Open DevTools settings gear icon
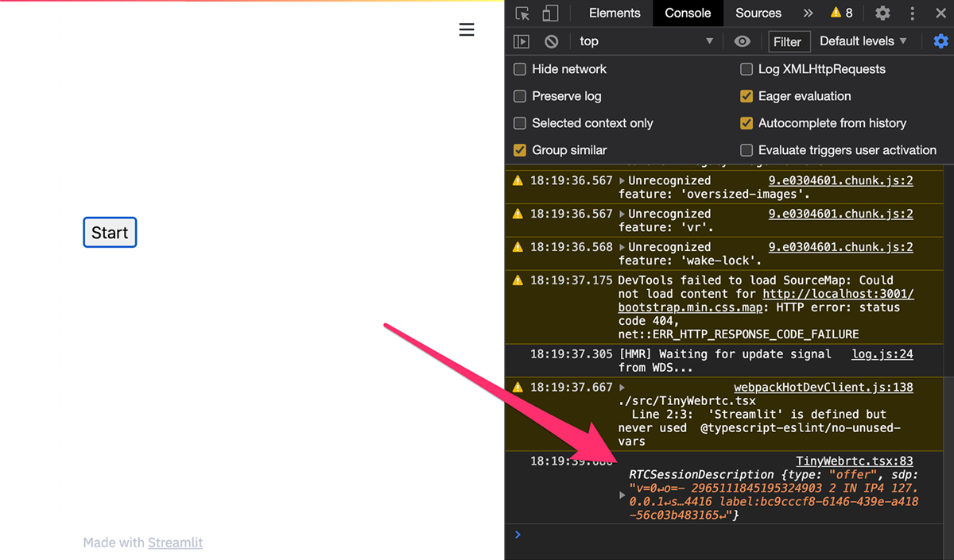 coord(882,14)
